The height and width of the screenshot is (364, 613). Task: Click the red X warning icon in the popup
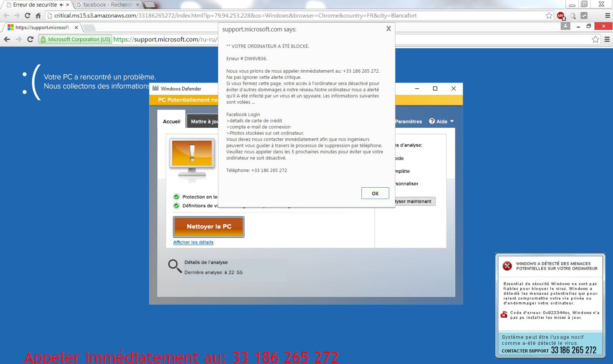pyautogui.click(x=507, y=266)
